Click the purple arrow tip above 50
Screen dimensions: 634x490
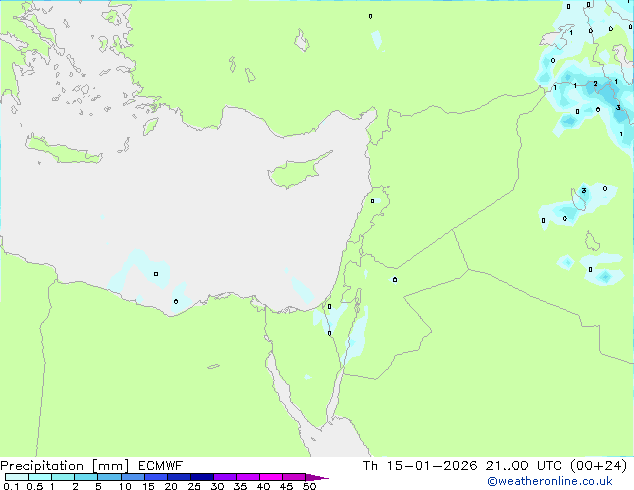point(317,477)
